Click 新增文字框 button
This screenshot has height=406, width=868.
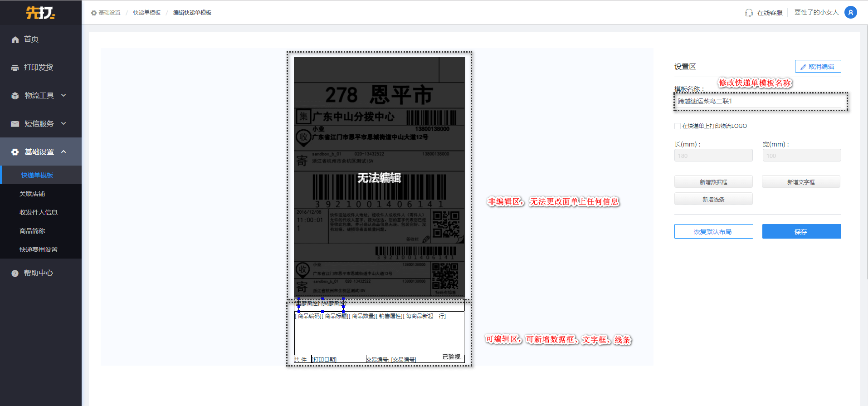801,182
